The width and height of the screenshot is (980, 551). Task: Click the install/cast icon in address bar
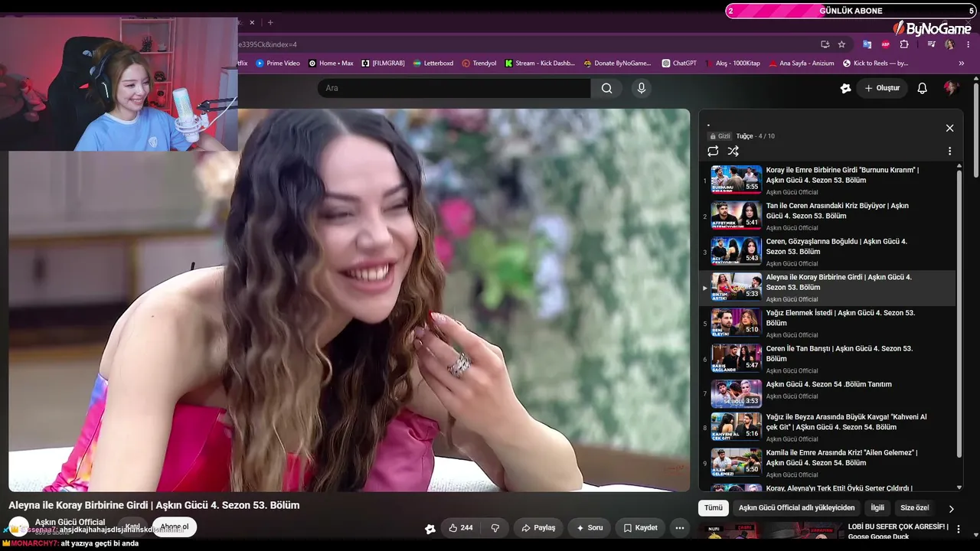click(x=825, y=44)
